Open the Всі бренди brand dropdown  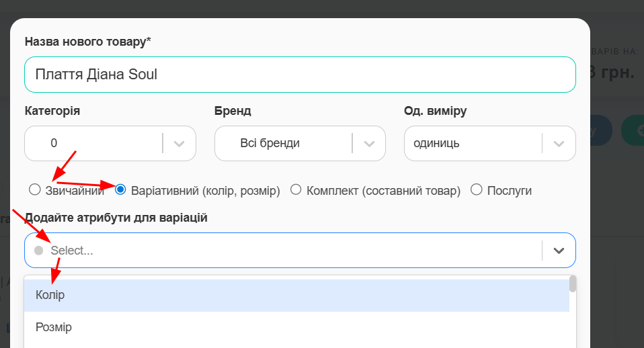[282, 143]
